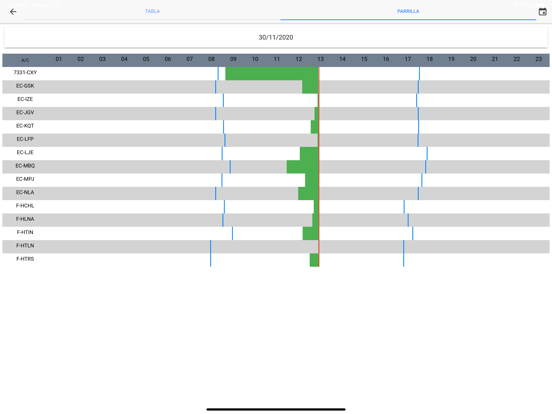Click the green bar in EC-KQT row
Screen dimensions: 552x414
(x=315, y=127)
